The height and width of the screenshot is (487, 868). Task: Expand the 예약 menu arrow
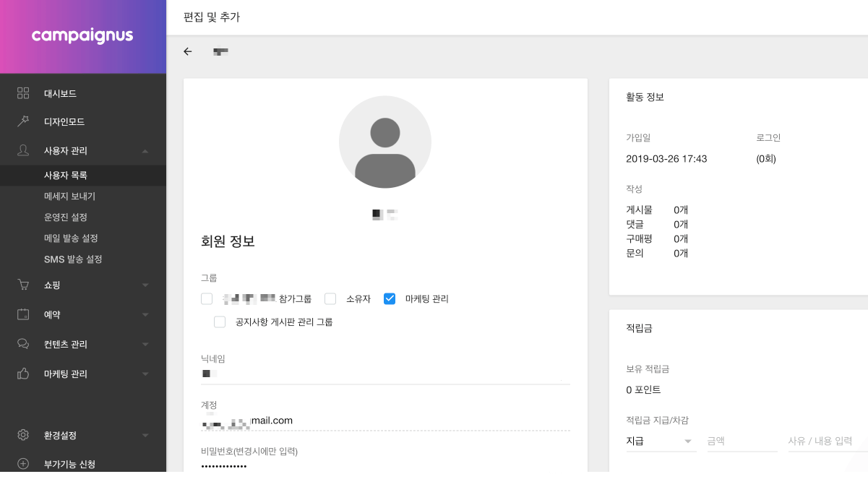coord(145,315)
